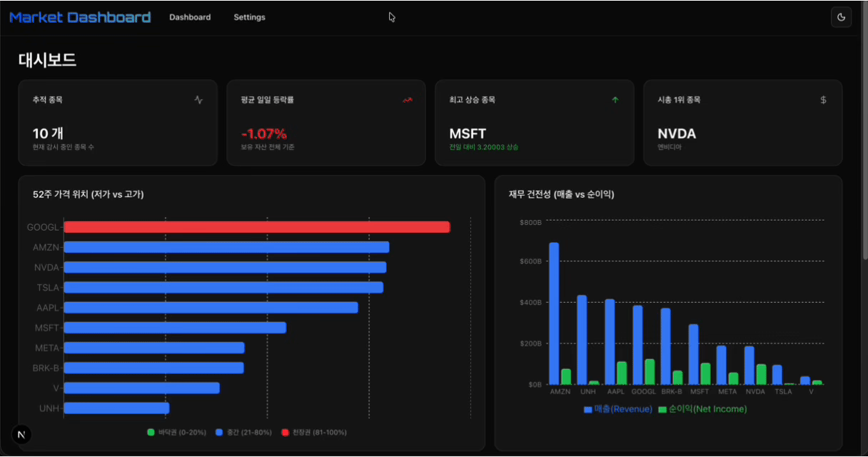Click the green up arrow on 최고 상승 종목 card

[615, 100]
